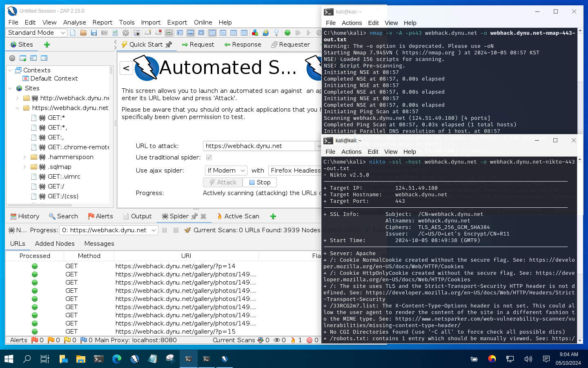
Task: Toggle the expand Sites tab layout button
Action: (x=180, y=33)
